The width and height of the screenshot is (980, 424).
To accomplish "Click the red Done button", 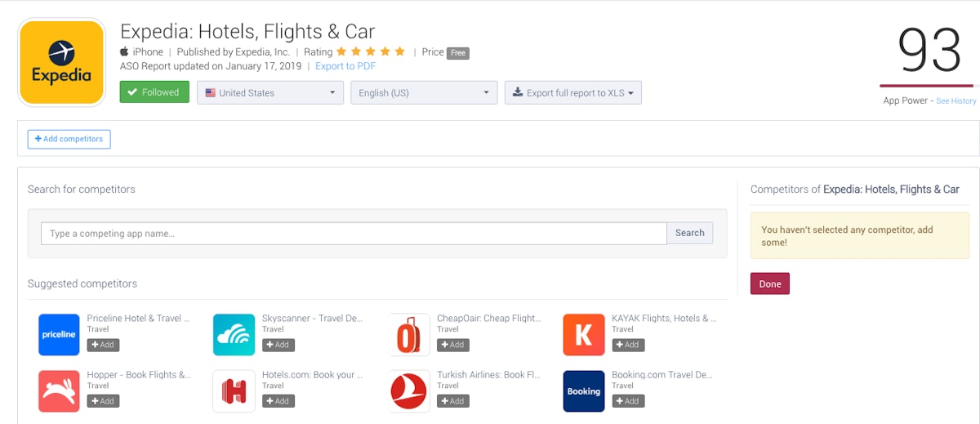I will [x=769, y=284].
